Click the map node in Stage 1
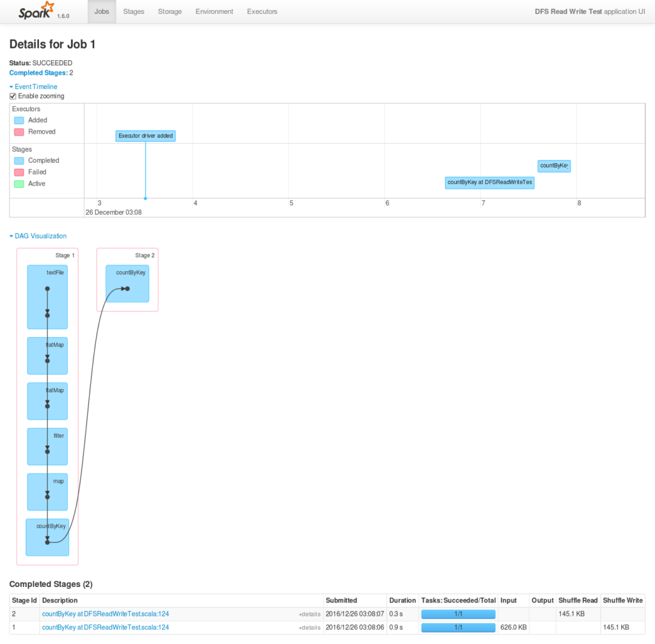Image resolution: width=655 pixels, height=644 pixels. [47, 492]
